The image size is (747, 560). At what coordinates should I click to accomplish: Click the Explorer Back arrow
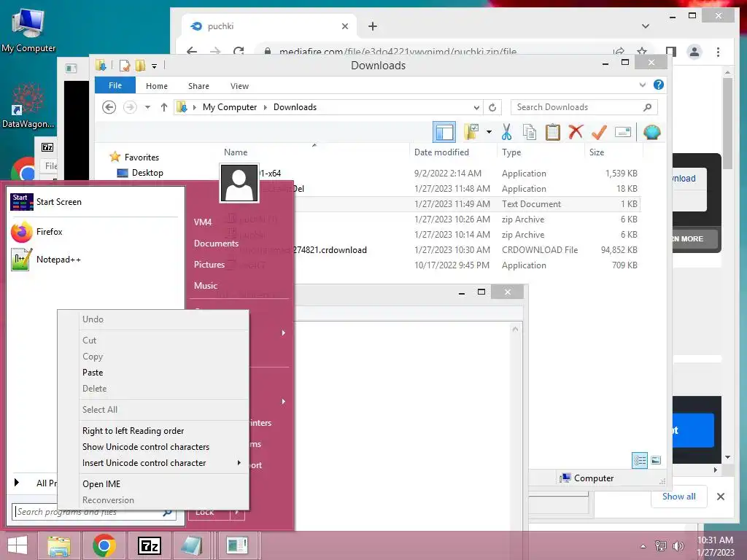(x=109, y=107)
